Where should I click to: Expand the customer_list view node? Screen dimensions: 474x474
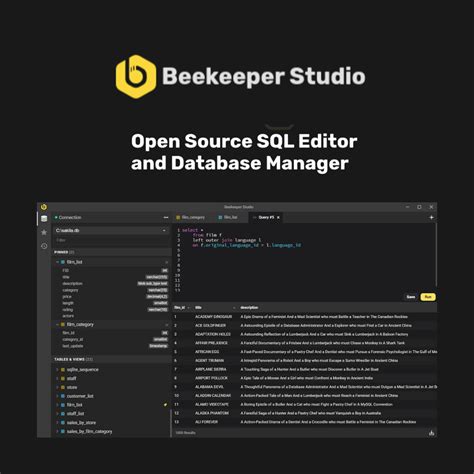point(57,396)
